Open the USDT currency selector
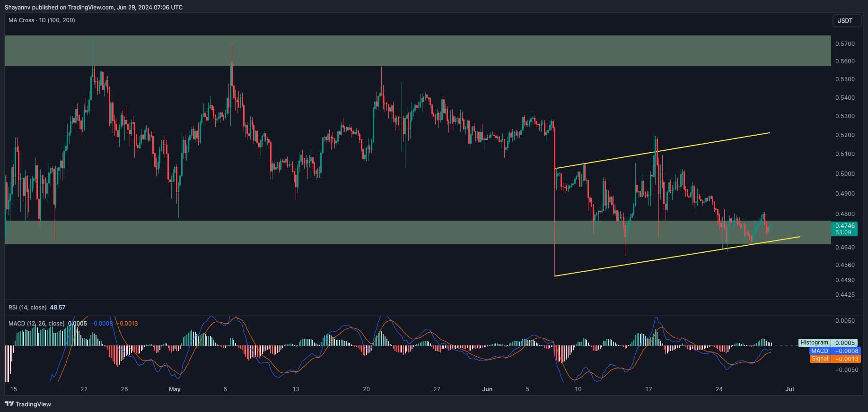Image resolution: width=868 pixels, height=412 pixels. click(x=845, y=21)
